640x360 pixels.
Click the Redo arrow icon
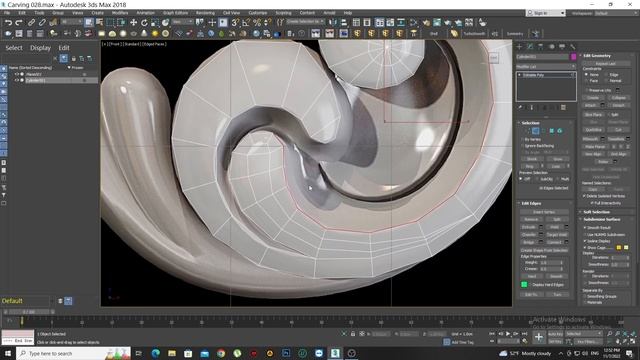(x=19, y=22)
